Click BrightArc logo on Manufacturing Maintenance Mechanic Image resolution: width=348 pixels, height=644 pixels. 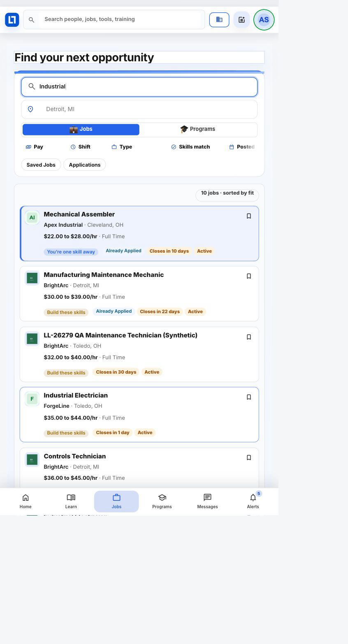pos(32,278)
